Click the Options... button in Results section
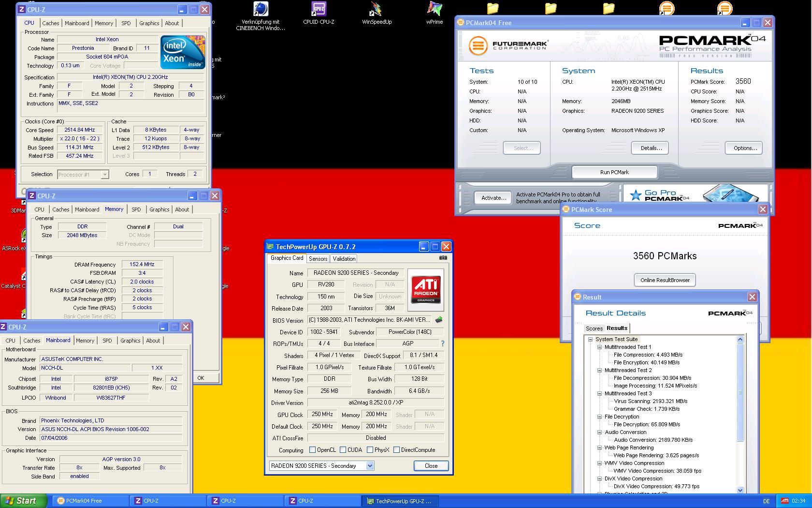The image size is (812, 508). (745, 148)
